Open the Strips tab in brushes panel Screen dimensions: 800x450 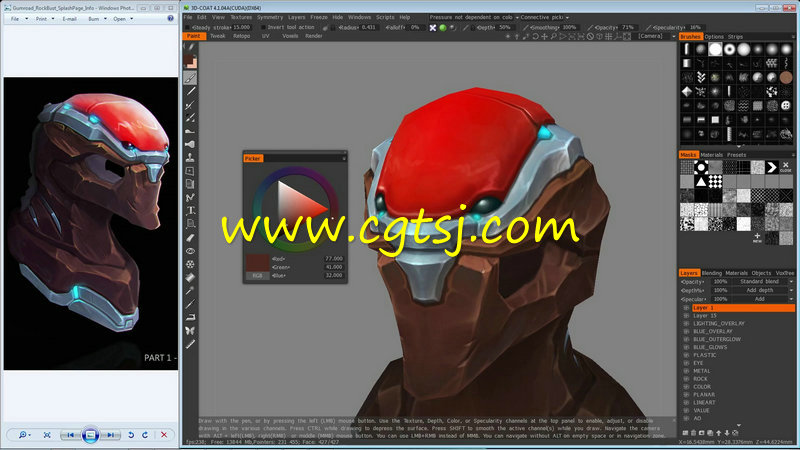click(x=735, y=37)
